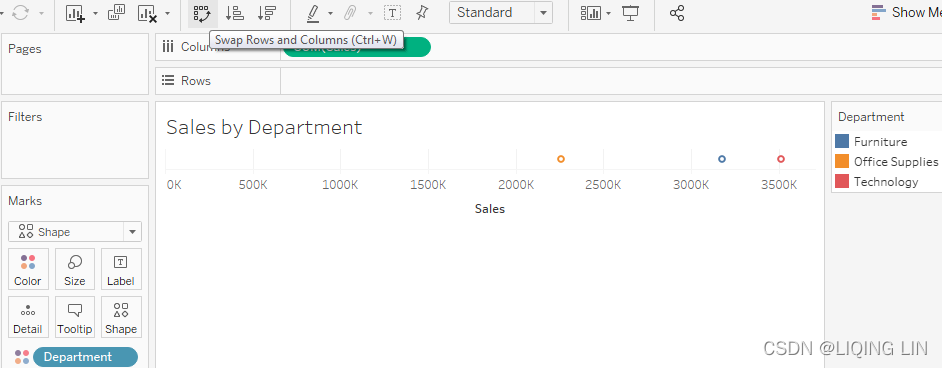Click the Detail button in Marks
The width and height of the screenshot is (942, 368).
point(28,317)
